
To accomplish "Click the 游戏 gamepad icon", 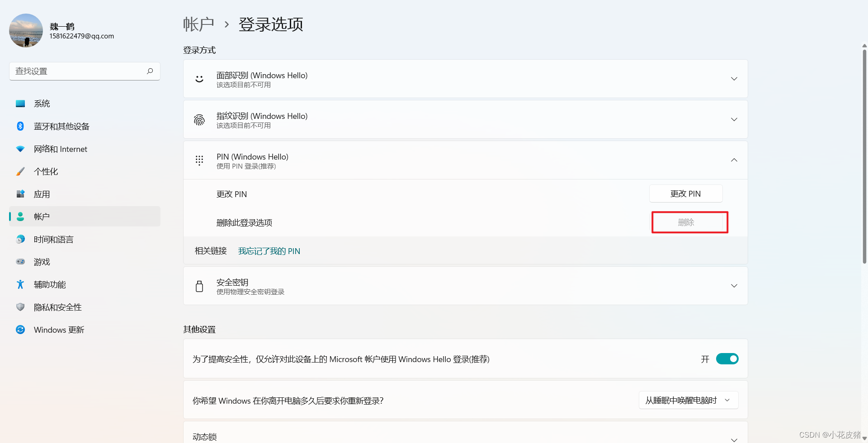I will click(x=20, y=262).
